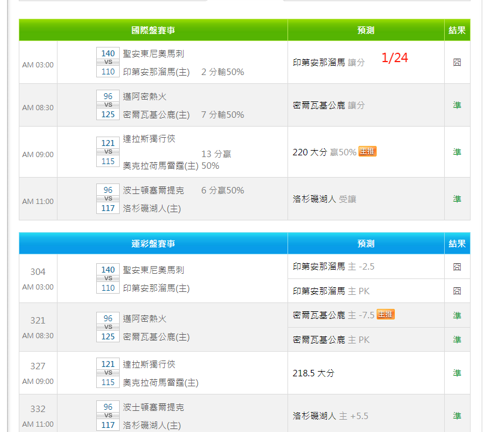Click 波士頓塞爾提克 in game 332 row
Image resolution: width=504 pixels, height=432 pixels.
coord(153,407)
